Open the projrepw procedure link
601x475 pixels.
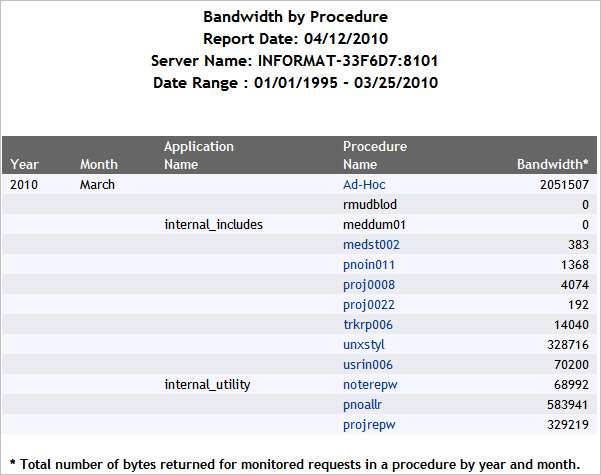[368, 425]
